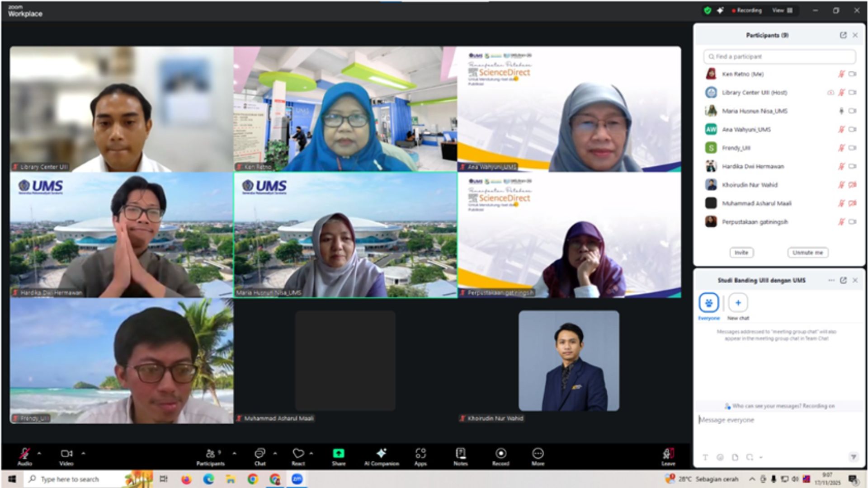Viewport: 868px width, 488px height.
Task: Click the Unmute me button
Action: click(x=807, y=253)
